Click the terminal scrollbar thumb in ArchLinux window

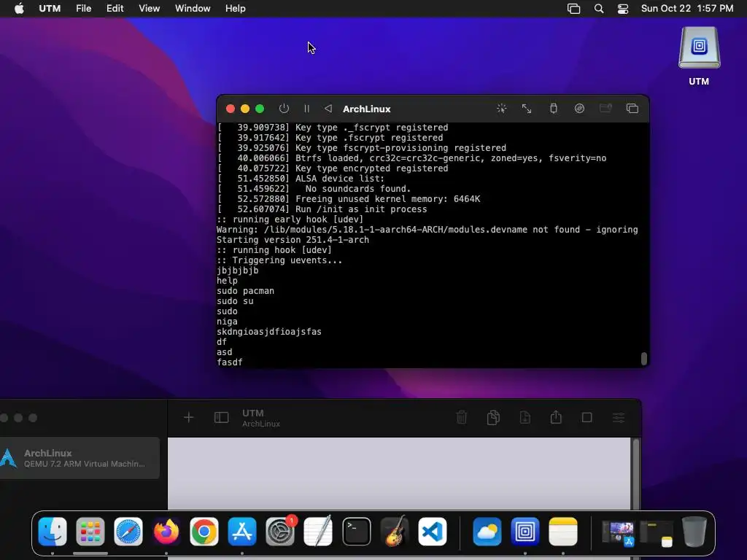pyautogui.click(x=643, y=359)
